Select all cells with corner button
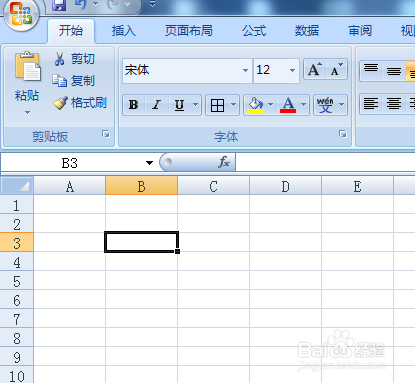 (17, 186)
